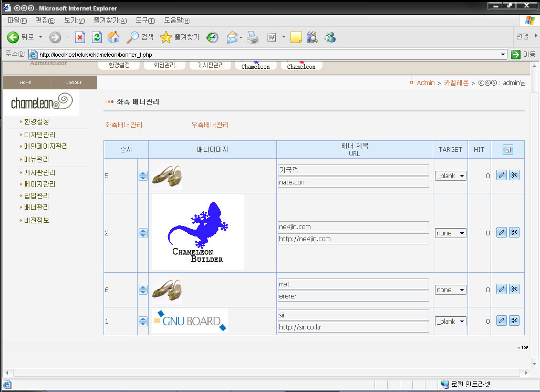Open the 즐겨찾기(A) menu in menu bar

(110, 20)
